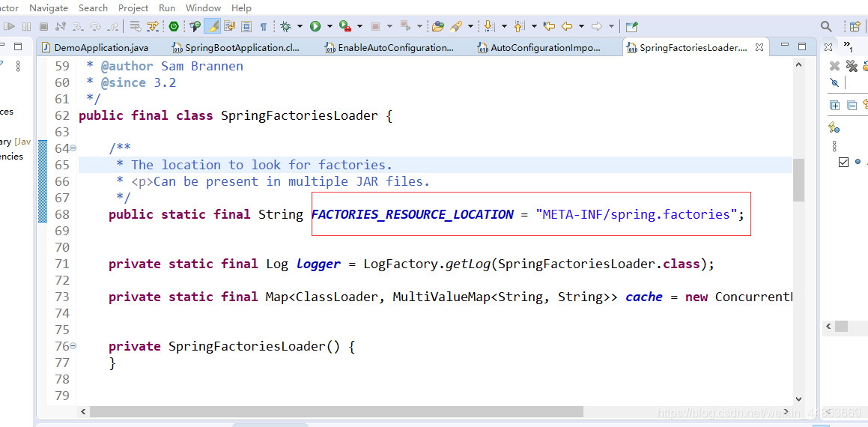This screenshot has height=427, width=868.
Task: Open the Next Annotation dropdown arrow
Action: pyautogui.click(x=504, y=26)
